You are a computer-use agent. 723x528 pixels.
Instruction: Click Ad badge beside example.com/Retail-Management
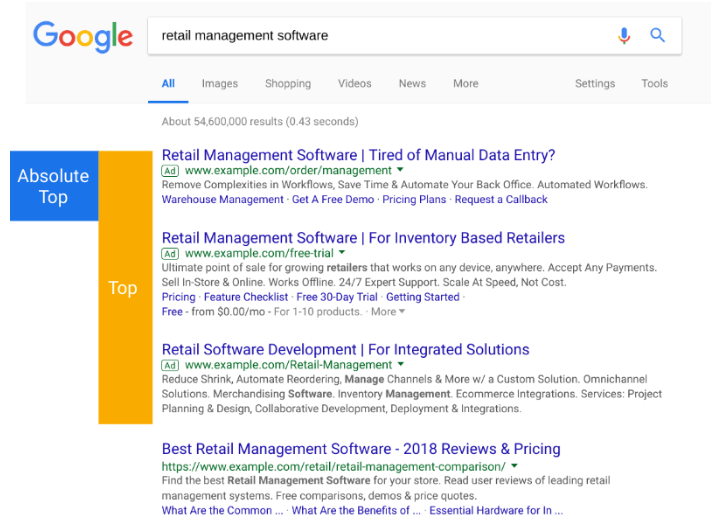[x=170, y=365]
